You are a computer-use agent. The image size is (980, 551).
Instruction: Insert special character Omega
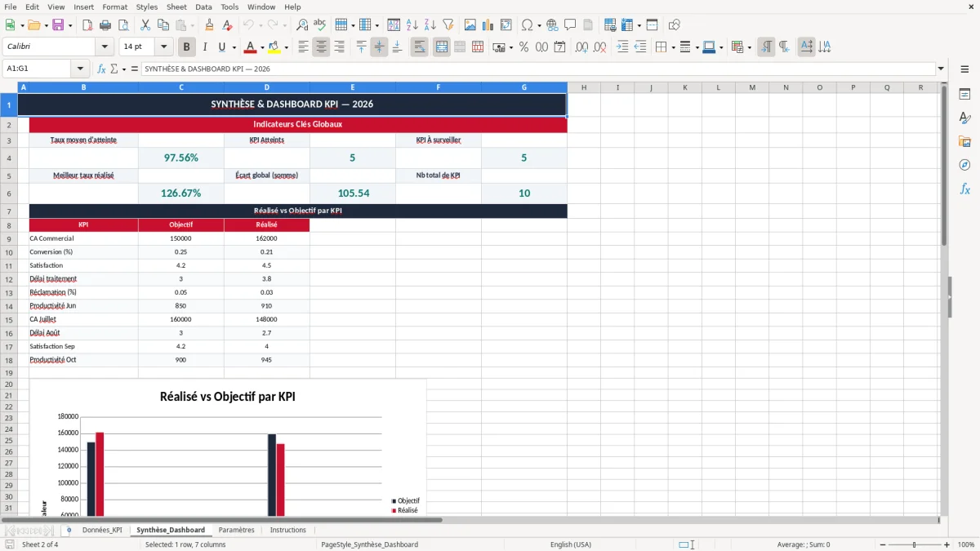click(527, 25)
